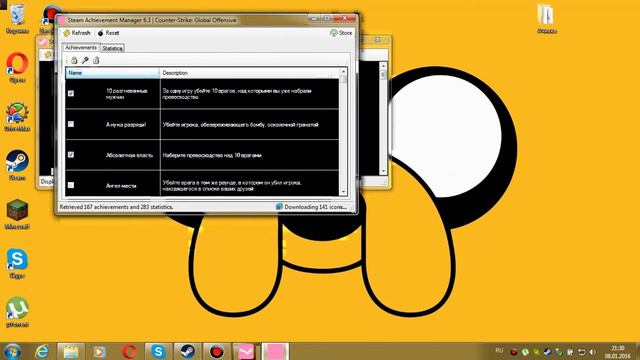Switch to Steam in the taskbar
640x360 pixels.
[187, 351]
